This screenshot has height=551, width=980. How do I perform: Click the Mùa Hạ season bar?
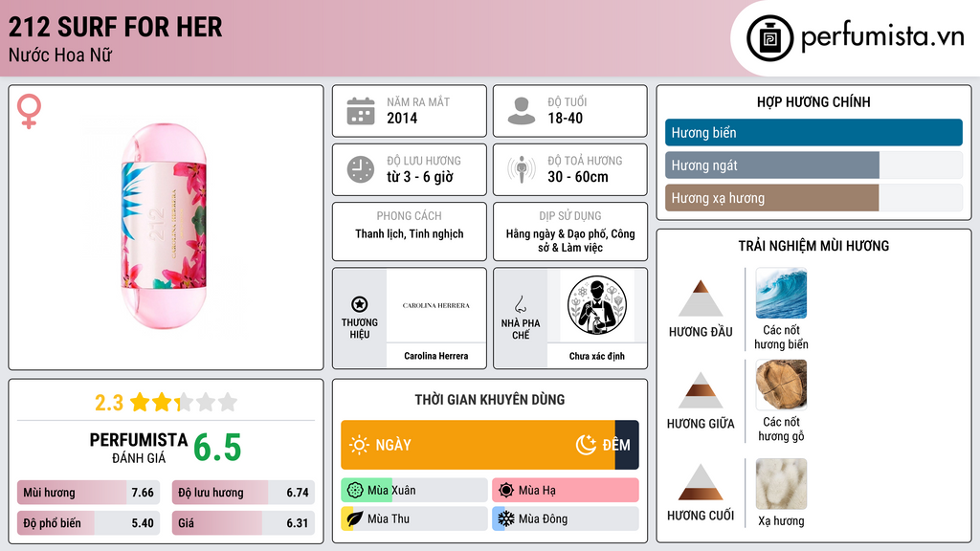click(565, 491)
